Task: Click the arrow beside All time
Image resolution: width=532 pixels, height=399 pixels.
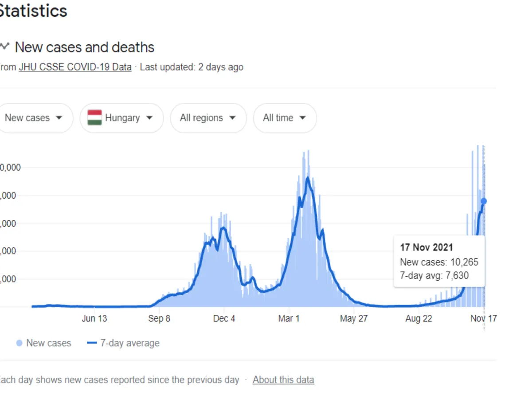Action: click(x=303, y=118)
